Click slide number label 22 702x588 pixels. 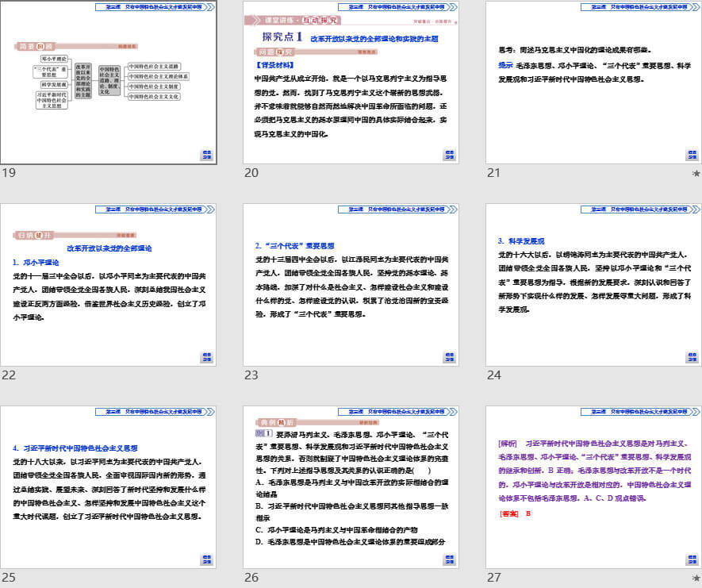[x=9, y=375]
